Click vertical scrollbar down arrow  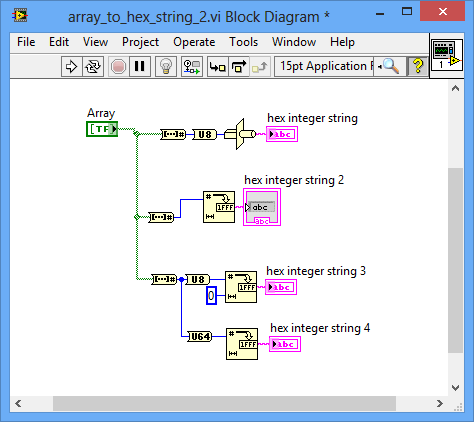click(456, 388)
